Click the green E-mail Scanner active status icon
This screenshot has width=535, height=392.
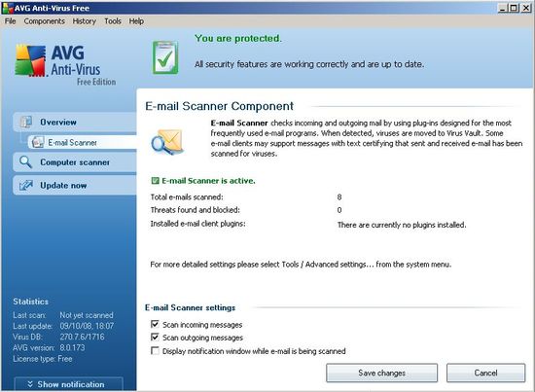(155, 181)
